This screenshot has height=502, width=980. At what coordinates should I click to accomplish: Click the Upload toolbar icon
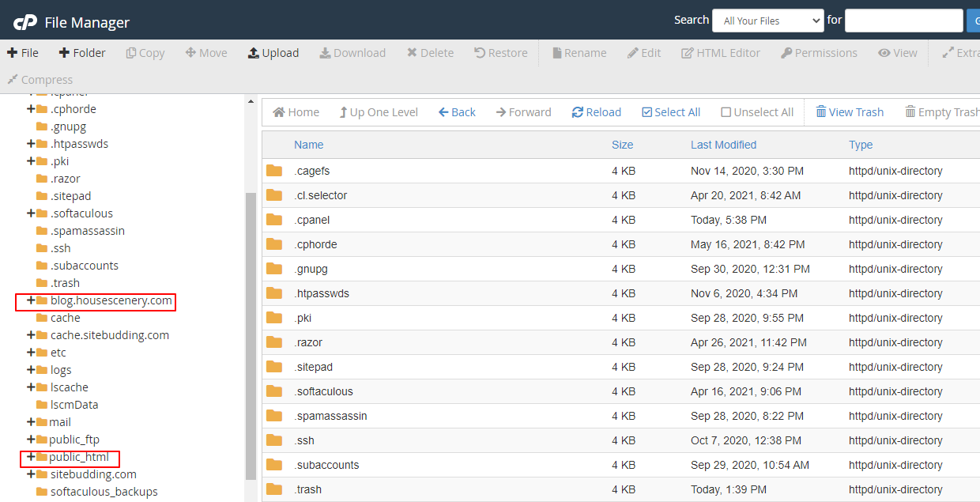click(x=273, y=52)
